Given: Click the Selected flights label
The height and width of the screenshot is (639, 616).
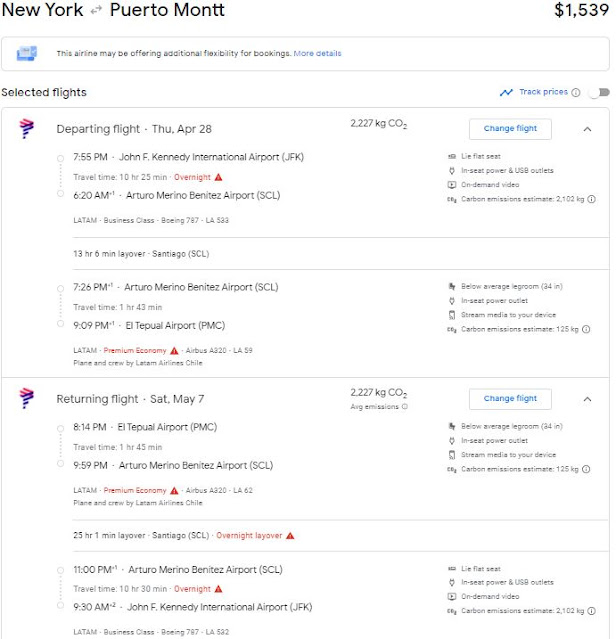Looking at the screenshot, I should (x=44, y=92).
